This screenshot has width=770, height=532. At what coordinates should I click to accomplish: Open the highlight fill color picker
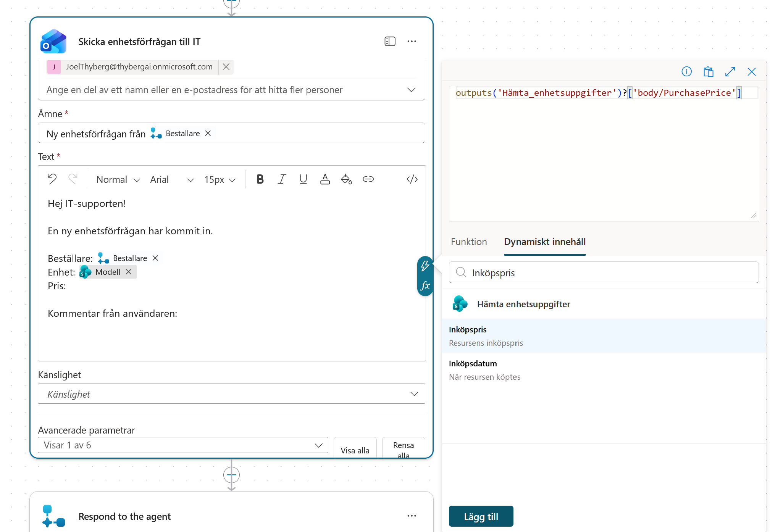point(346,179)
